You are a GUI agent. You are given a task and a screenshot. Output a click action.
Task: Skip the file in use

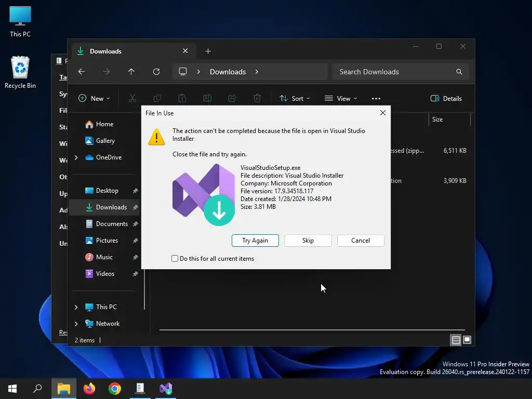[308, 240]
